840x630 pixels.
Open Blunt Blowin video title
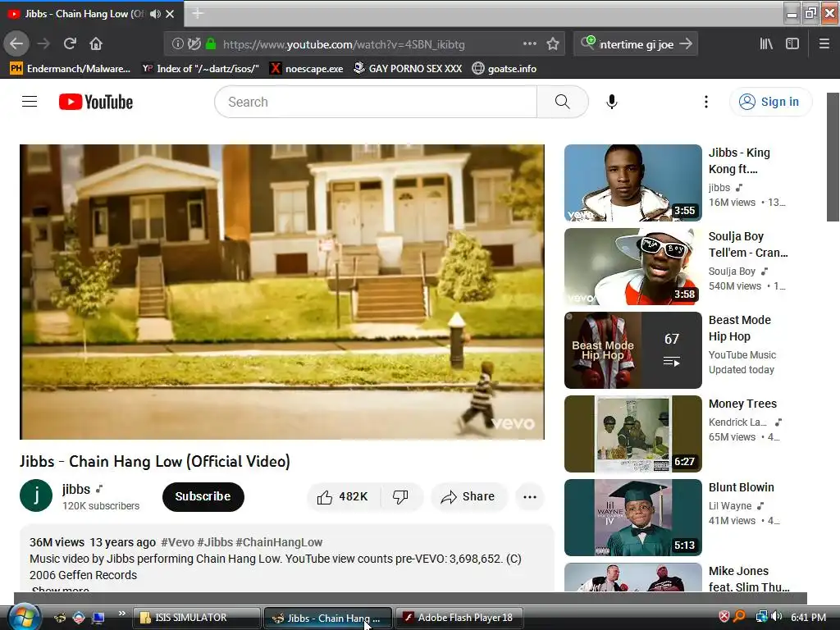point(742,487)
